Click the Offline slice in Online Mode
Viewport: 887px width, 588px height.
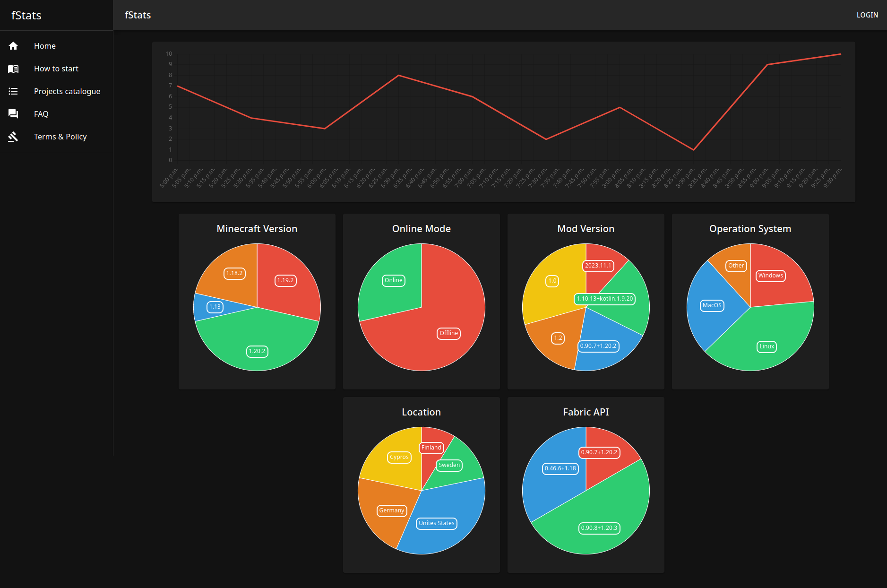coord(448,333)
